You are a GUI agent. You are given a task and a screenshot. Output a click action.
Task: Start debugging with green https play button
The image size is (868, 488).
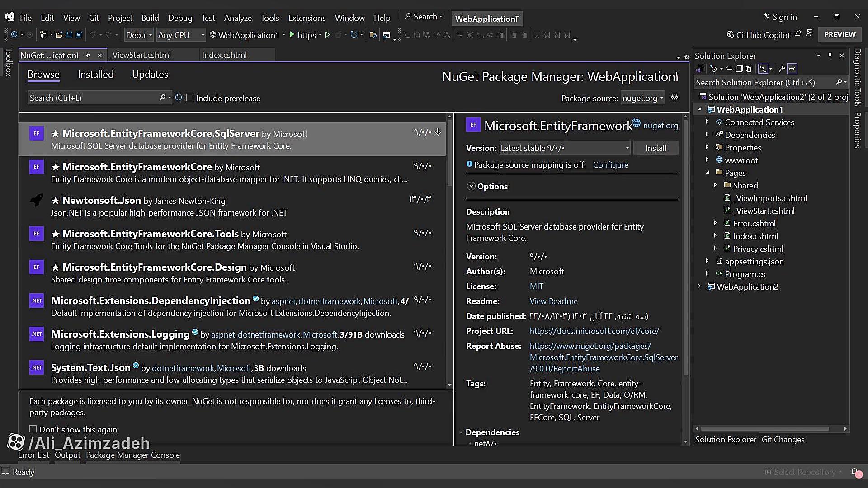(x=292, y=35)
